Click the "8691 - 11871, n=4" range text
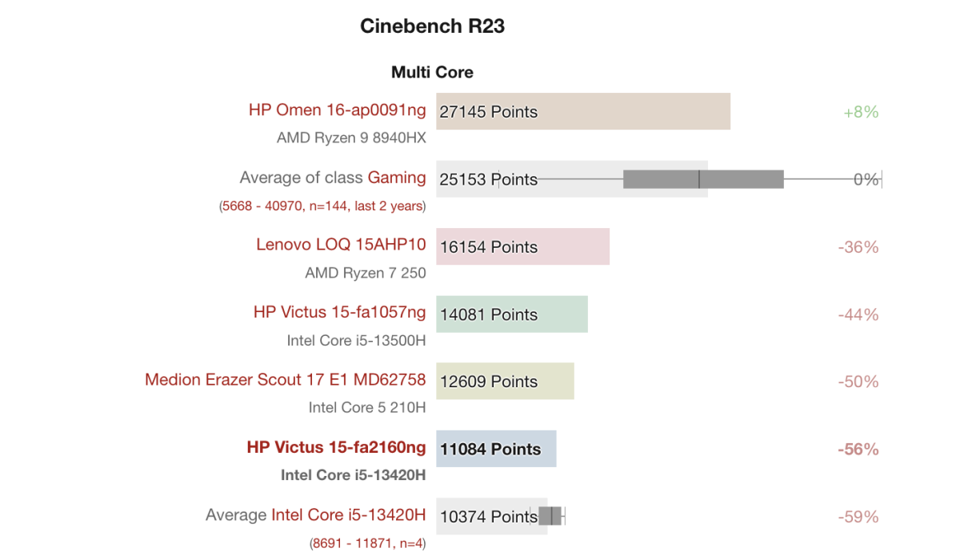This screenshot has height=560, width=960. tap(367, 544)
